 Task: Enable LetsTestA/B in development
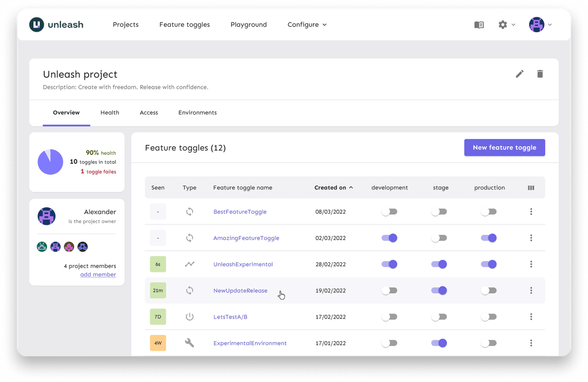pos(389,317)
